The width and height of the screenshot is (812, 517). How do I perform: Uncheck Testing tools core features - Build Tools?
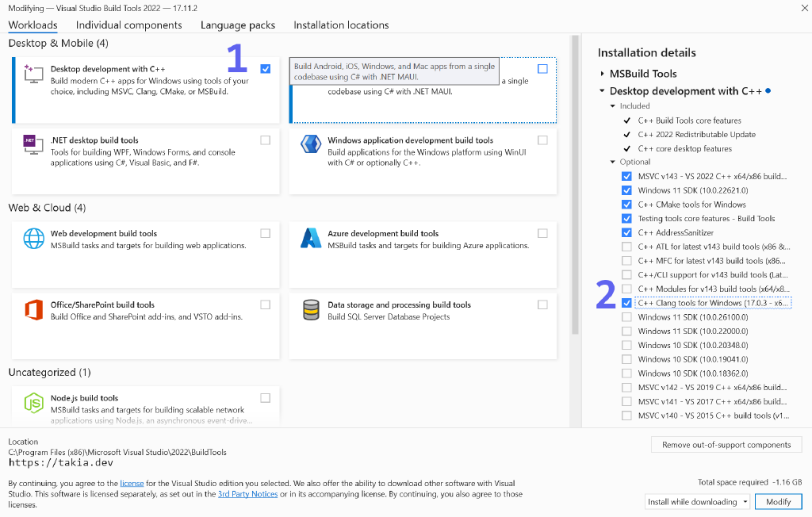[x=626, y=219]
